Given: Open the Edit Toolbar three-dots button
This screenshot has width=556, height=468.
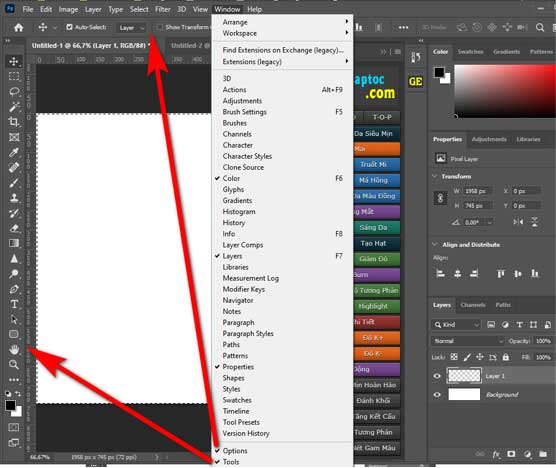Looking at the screenshot, I should click(14, 380).
